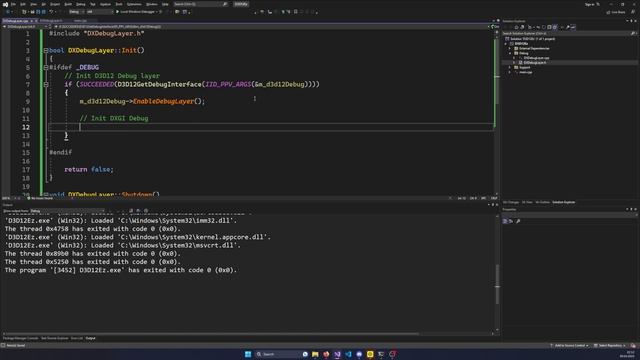Click the 'return false;' line

(x=89, y=169)
